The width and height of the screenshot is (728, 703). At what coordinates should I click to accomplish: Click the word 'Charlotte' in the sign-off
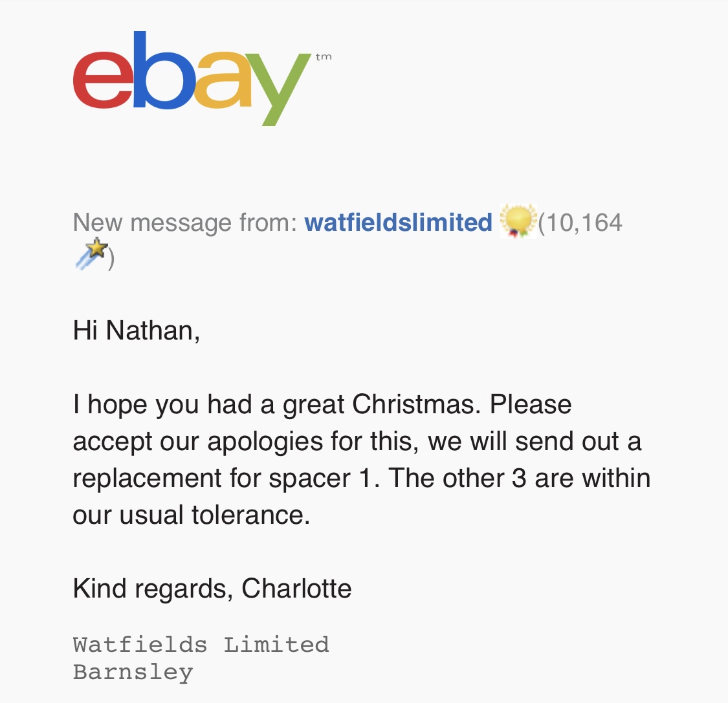pos(296,589)
